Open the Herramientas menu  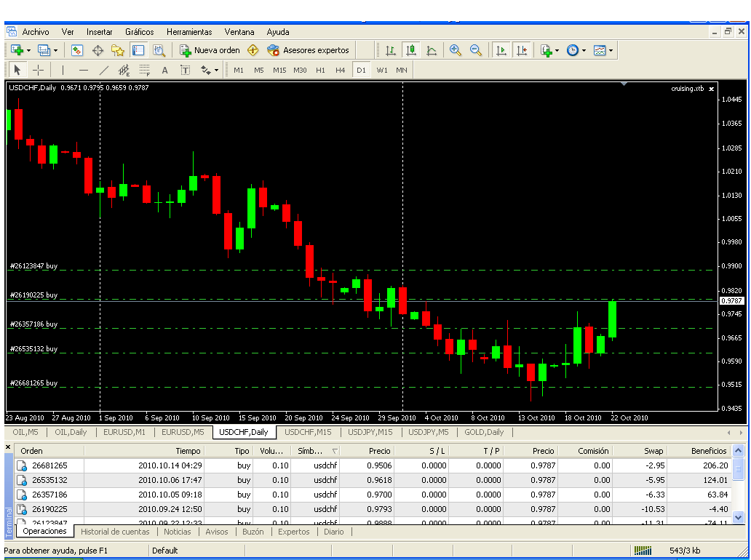[x=189, y=32]
